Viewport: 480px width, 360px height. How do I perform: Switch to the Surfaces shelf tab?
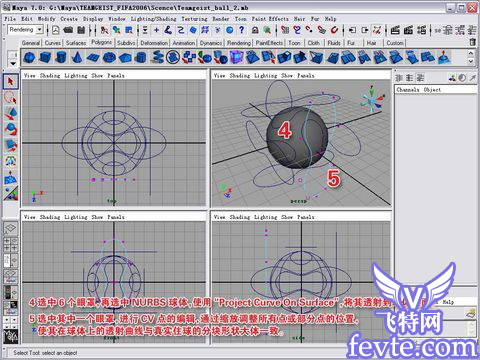[x=76, y=43]
